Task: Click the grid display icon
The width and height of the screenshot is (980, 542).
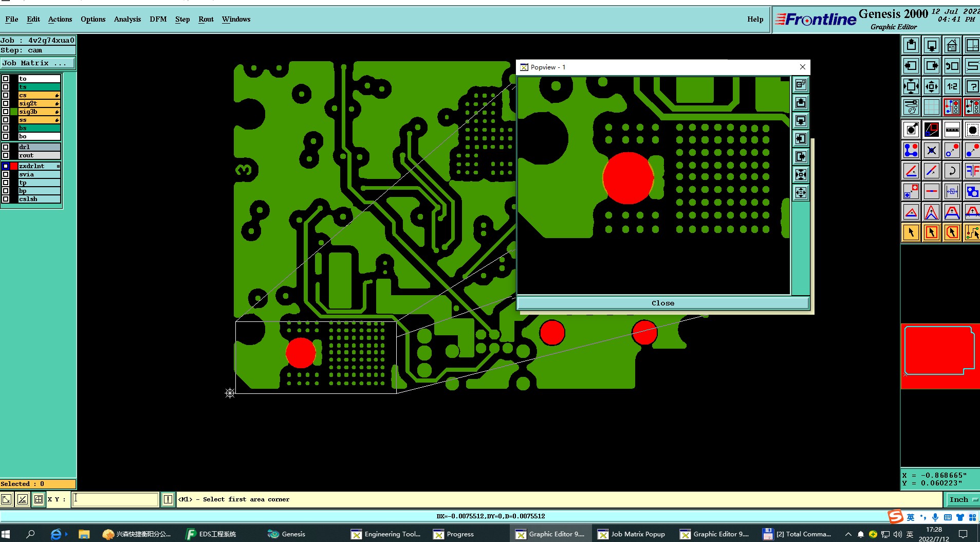Action: pos(931,107)
